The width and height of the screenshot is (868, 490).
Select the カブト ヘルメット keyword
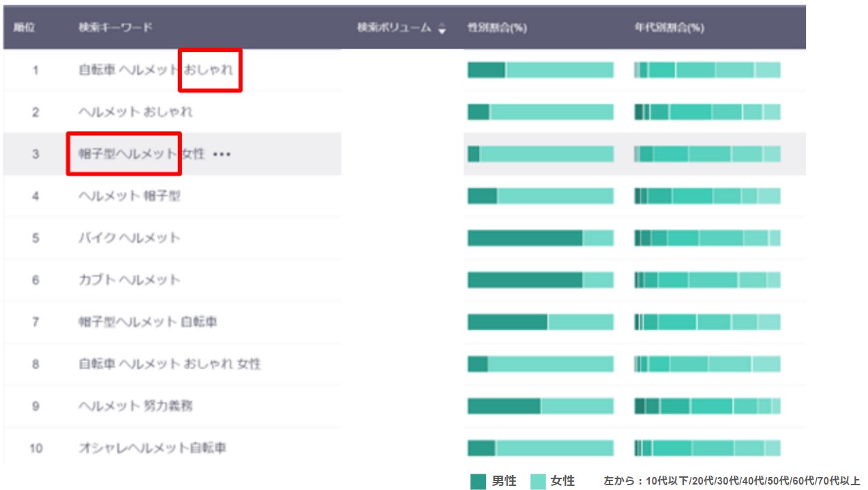[x=129, y=280]
